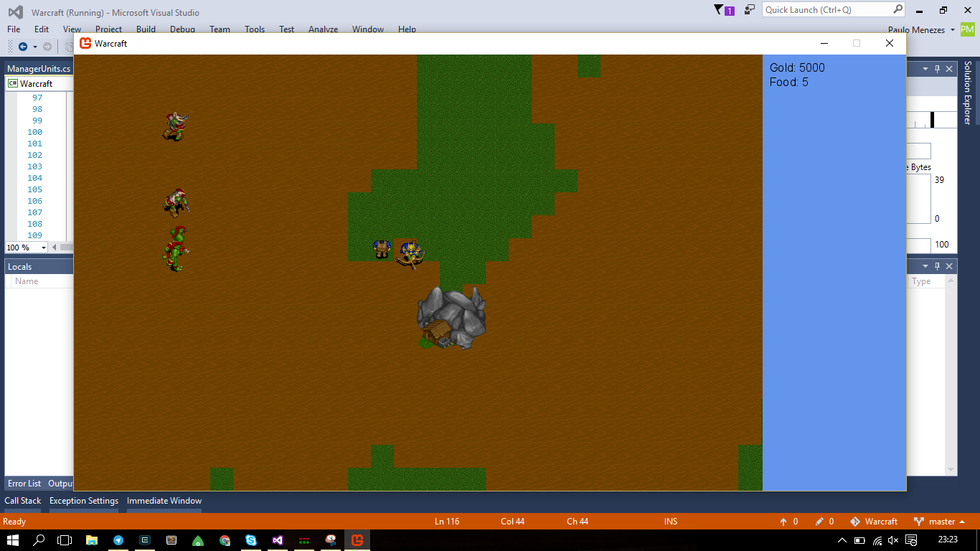Switch to the ManagerUnits.cs document tab

tap(39, 68)
